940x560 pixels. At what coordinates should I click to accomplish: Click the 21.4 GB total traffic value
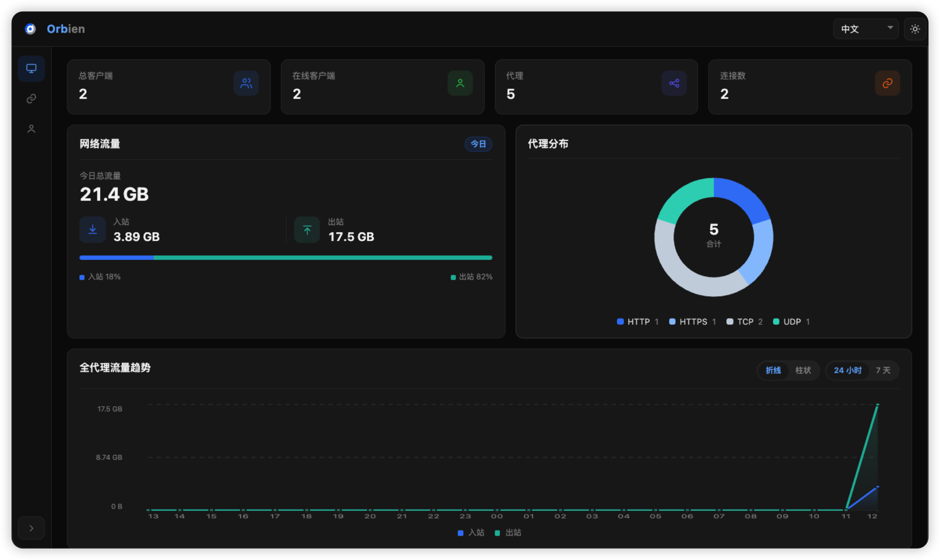115,194
